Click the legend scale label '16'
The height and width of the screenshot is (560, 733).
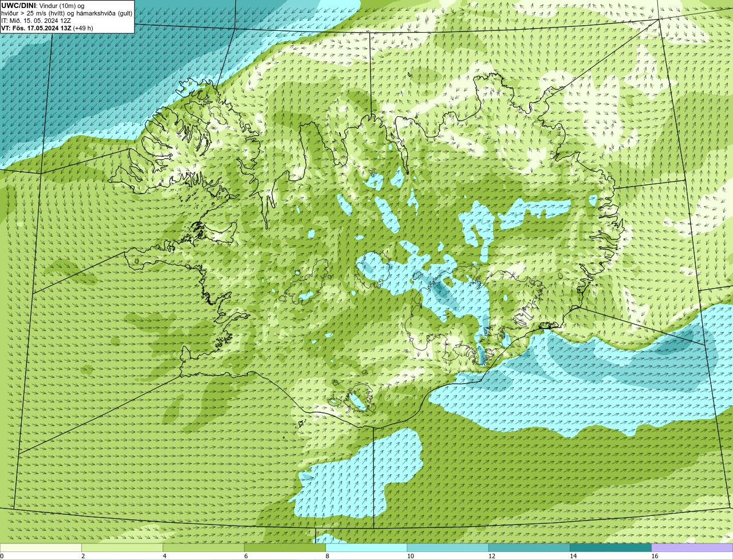[654, 556]
